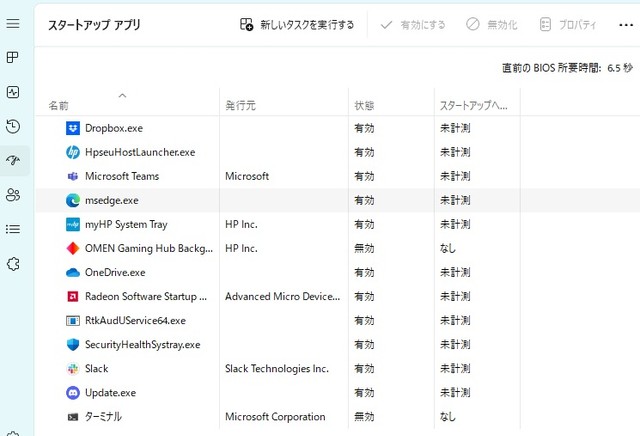Click the Edge icon for msedge.exe
640x436 pixels.
pyautogui.click(x=73, y=200)
